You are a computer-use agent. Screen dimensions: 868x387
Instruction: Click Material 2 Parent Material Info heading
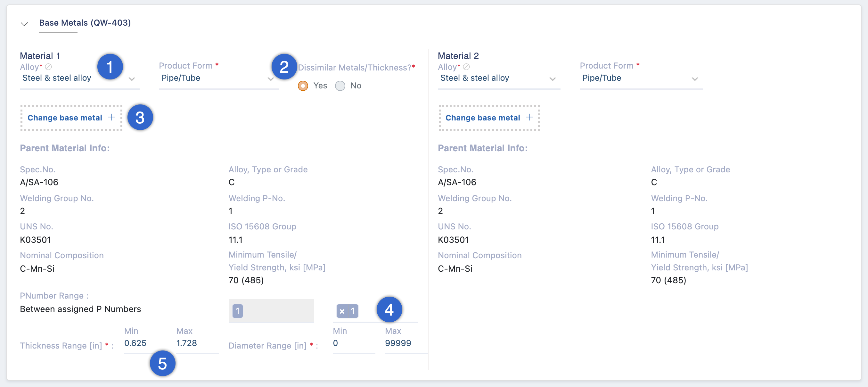(482, 148)
